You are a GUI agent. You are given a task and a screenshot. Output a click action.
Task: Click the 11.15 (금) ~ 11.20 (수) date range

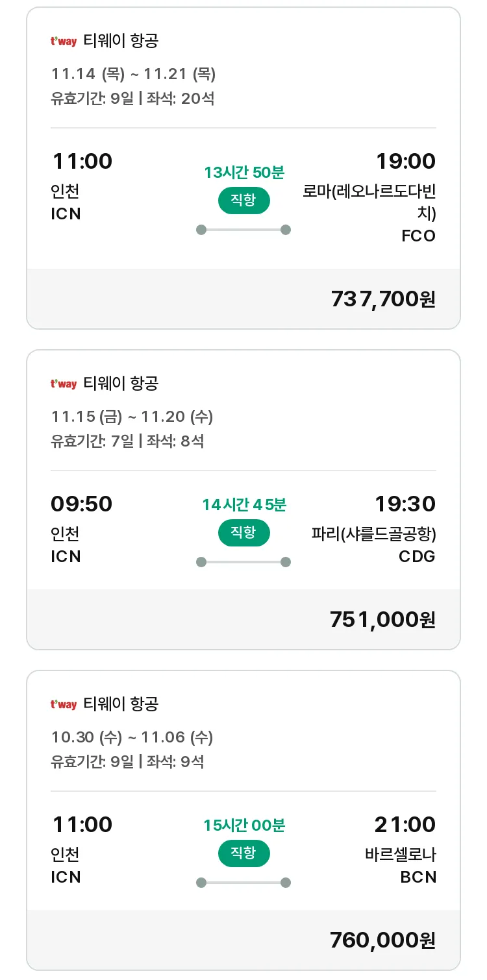tap(132, 417)
